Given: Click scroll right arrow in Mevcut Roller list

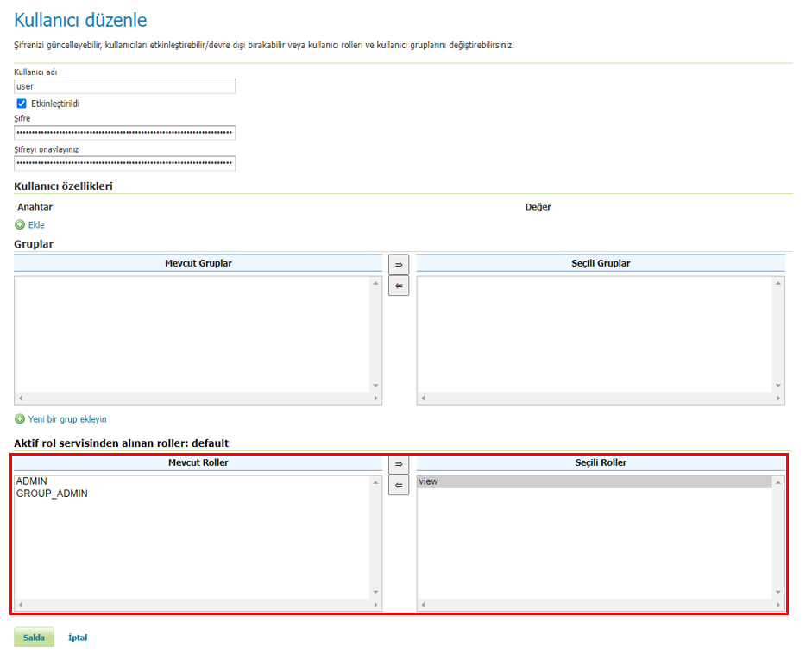Looking at the screenshot, I should point(376,605).
